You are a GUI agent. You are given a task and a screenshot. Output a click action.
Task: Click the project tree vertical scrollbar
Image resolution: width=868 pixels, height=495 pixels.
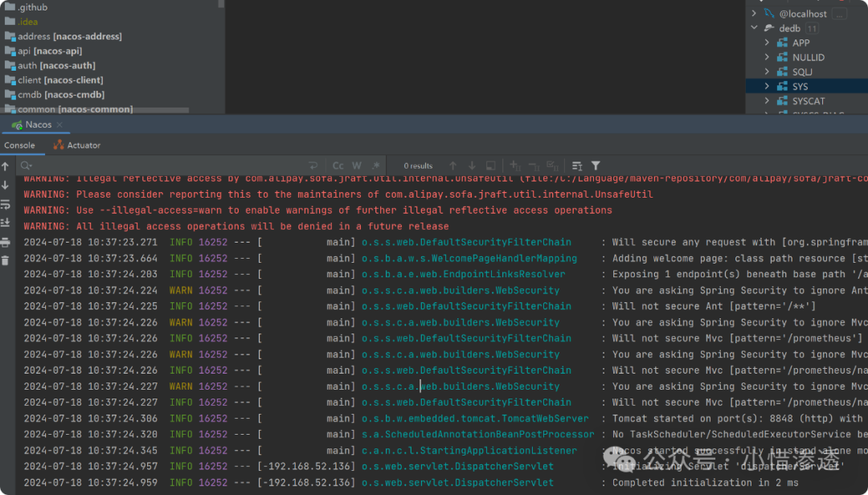pyautogui.click(x=221, y=4)
